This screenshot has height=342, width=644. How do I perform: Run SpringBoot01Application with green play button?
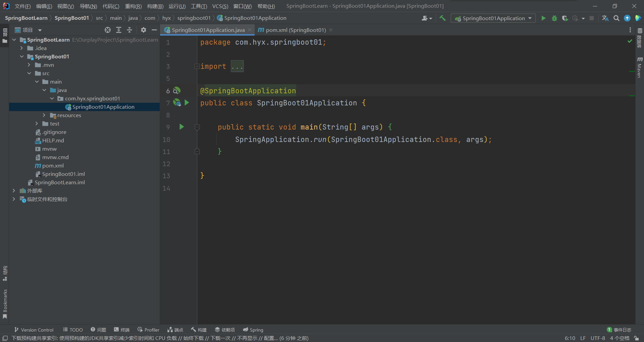[543, 18]
